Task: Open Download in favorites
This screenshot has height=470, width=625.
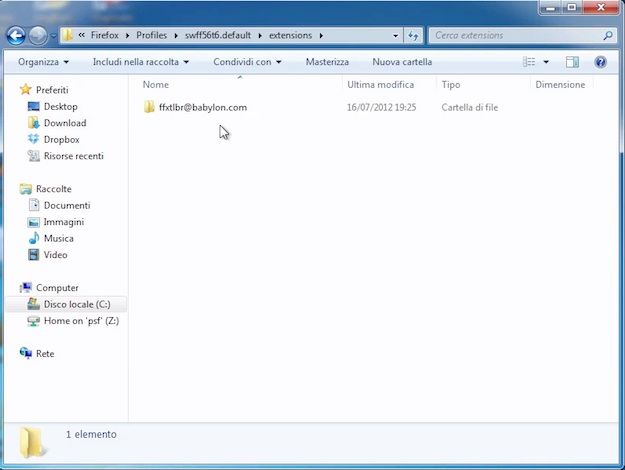Action: click(x=65, y=123)
